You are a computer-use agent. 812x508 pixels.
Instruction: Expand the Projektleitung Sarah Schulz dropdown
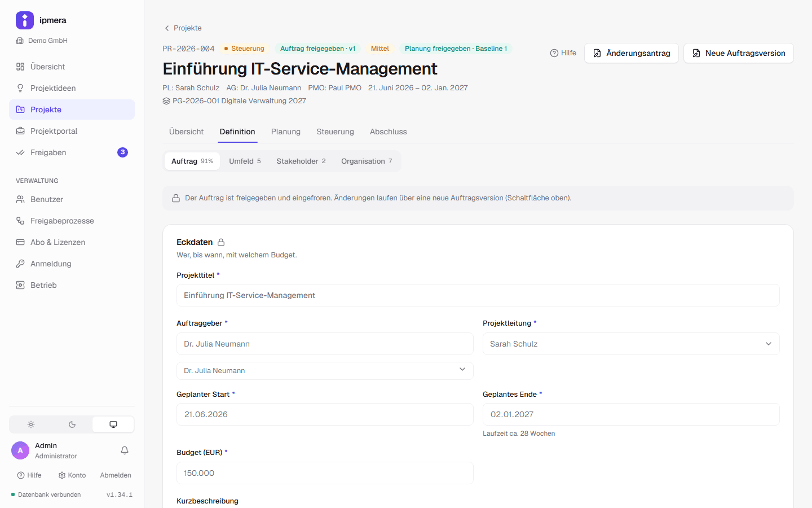point(631,344)
